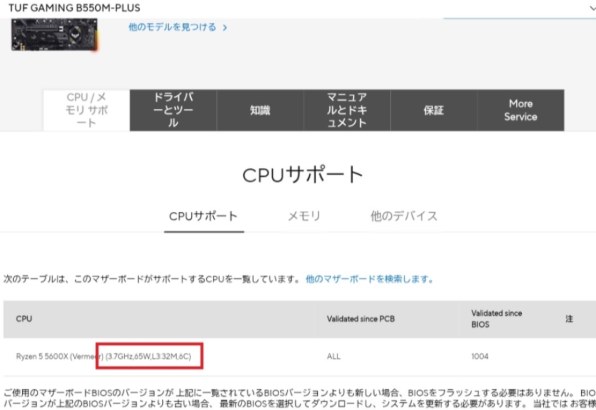596x410 pixels.
Task: Switch to the 他のデバイス sub-tab
Action: tap(404, 216)
